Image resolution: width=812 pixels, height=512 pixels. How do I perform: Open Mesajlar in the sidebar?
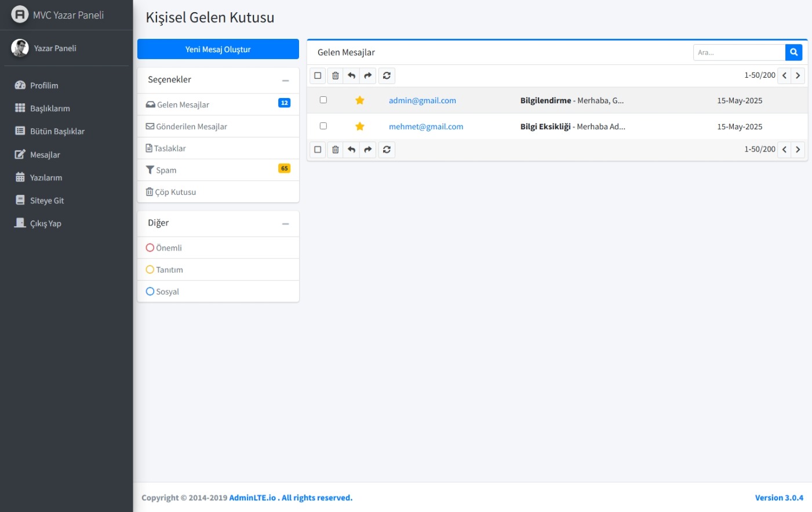(45, 155)
